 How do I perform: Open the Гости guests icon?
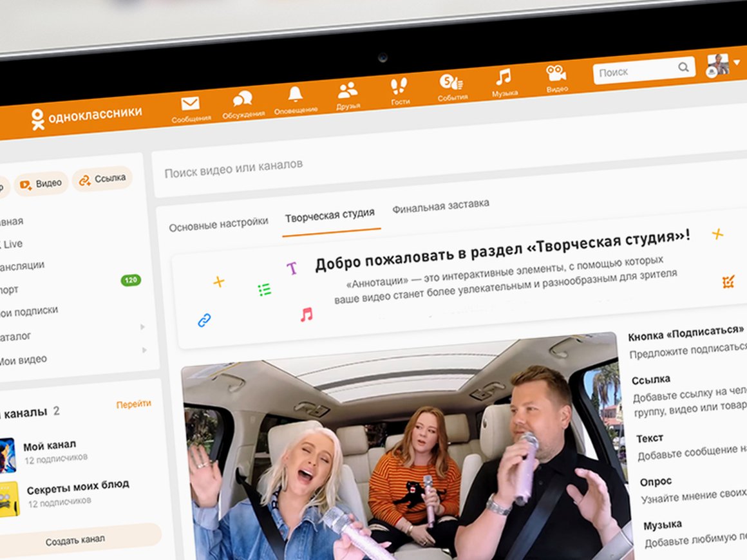click(399, 86)
